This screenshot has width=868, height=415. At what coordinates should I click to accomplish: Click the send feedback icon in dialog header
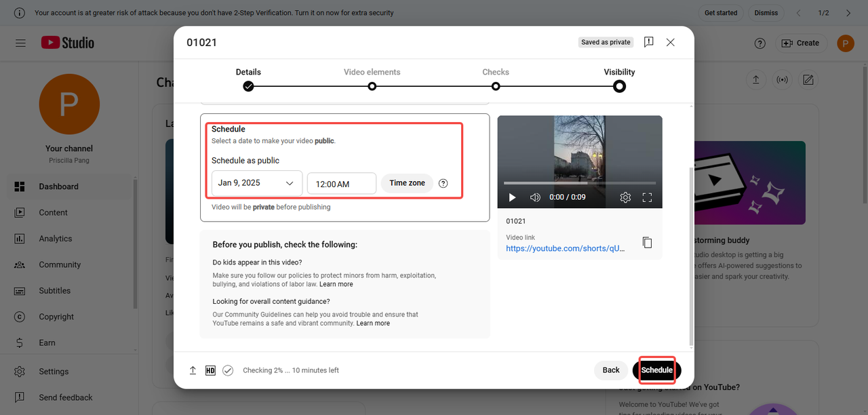(x=649, y=42)
